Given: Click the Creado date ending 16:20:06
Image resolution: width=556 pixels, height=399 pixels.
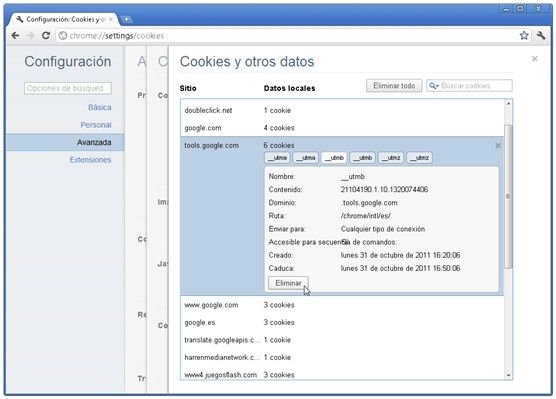Looking at the screenshot, I should [x=401, y=255].
